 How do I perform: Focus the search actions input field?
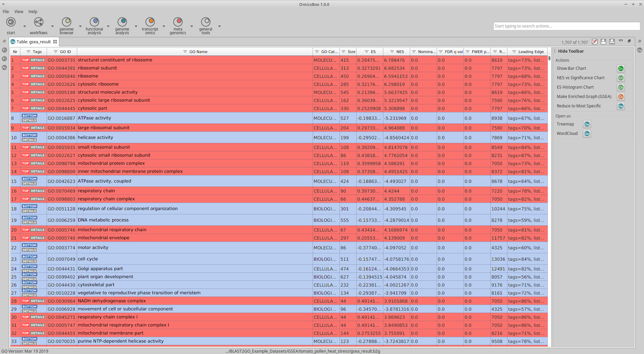point(566,26)
